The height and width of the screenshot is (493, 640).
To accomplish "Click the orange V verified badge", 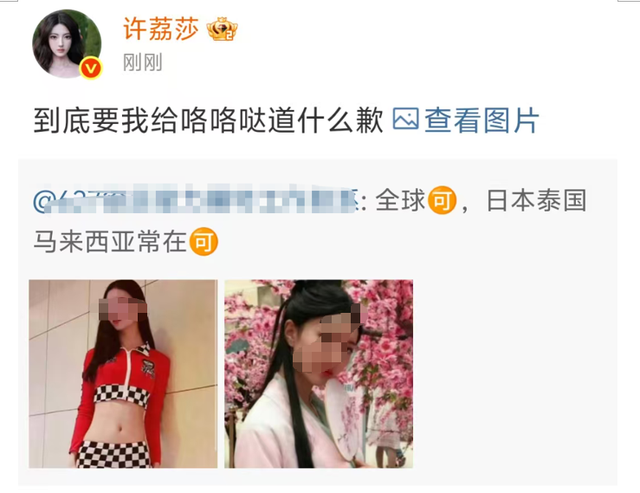I will click(91, 68).
